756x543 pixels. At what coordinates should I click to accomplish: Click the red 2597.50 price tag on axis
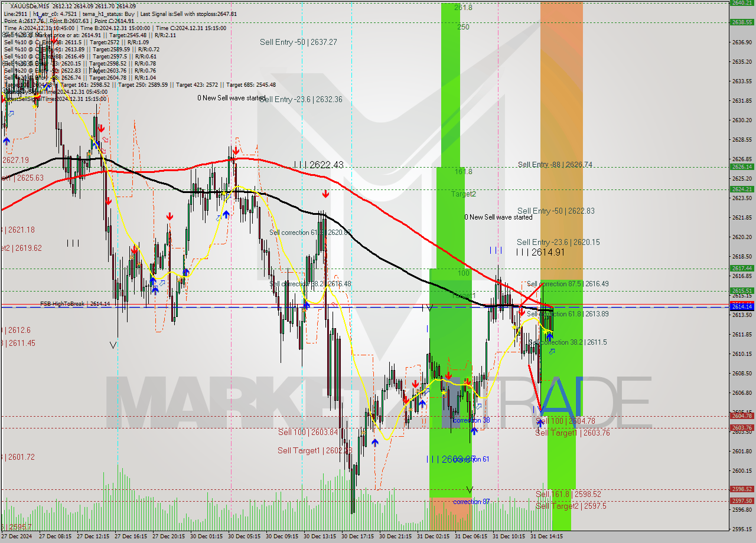pos(742,501)
